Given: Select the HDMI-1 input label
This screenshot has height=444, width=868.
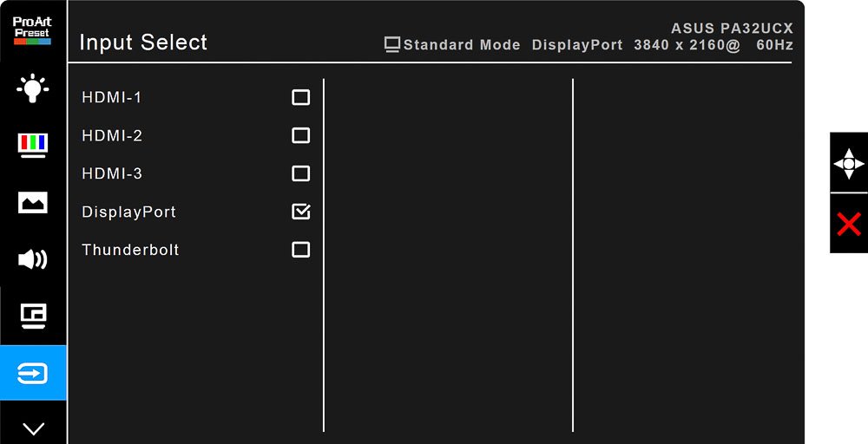Looking at the screenshot, I should tap(112, 98).
